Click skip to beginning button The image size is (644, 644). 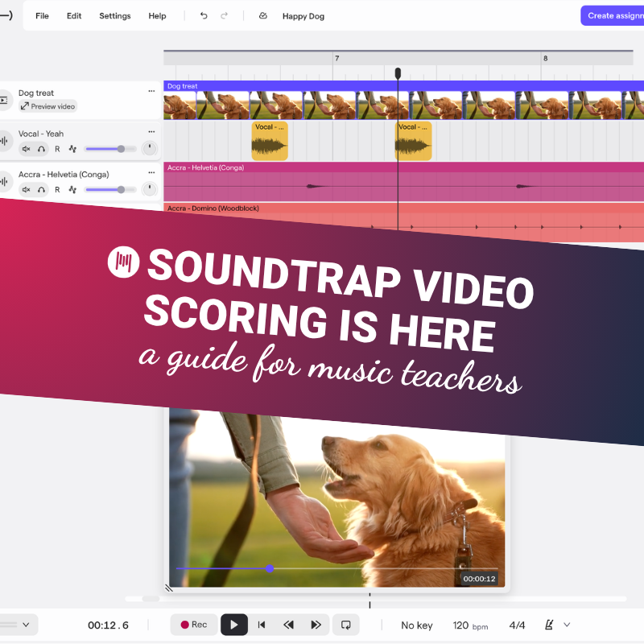(x=261, y=625)
